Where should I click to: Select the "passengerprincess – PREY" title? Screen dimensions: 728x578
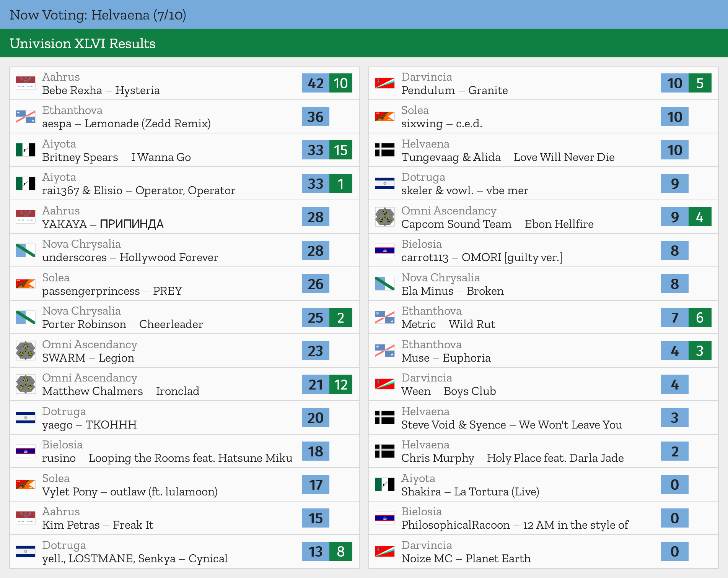click(112, 291)
